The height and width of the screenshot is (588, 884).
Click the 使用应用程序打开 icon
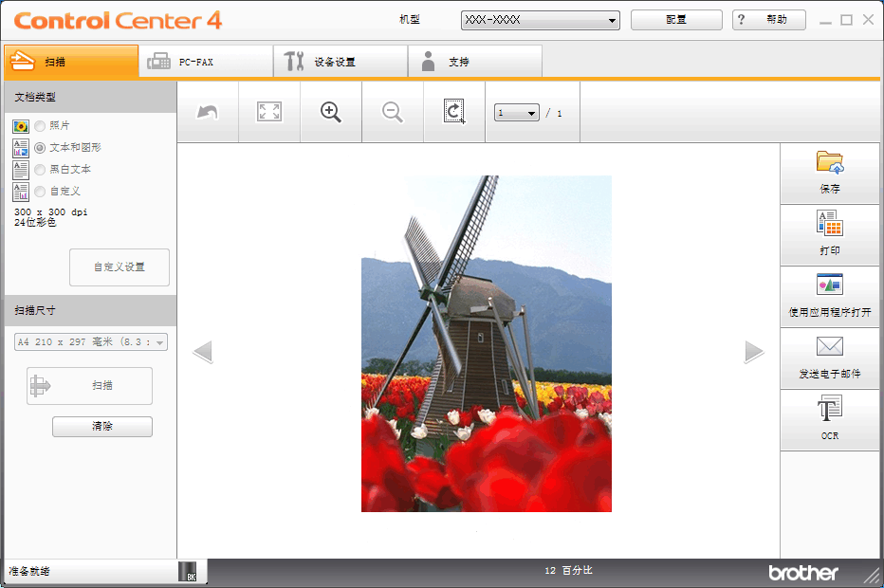[829, 285]
